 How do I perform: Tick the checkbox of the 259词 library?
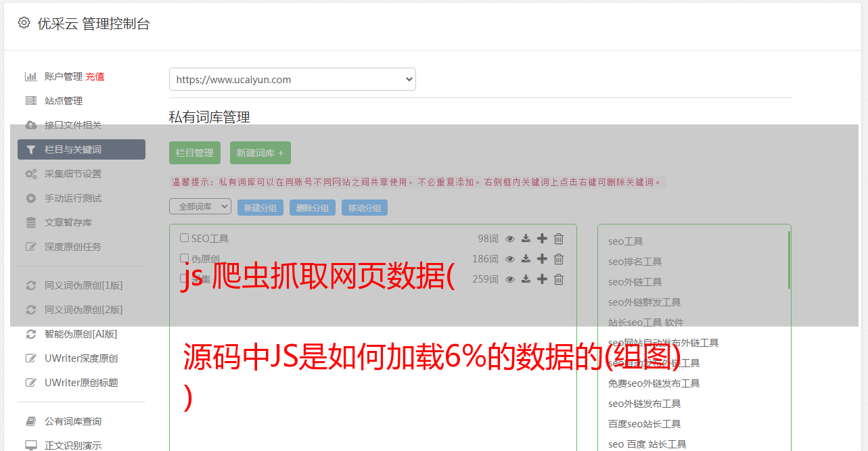(184, 279)
